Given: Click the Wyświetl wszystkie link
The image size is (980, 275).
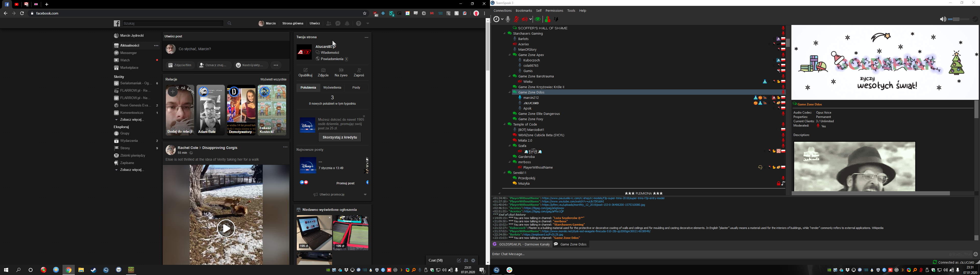Looking at the screenshot, I should tap(273, 79).
